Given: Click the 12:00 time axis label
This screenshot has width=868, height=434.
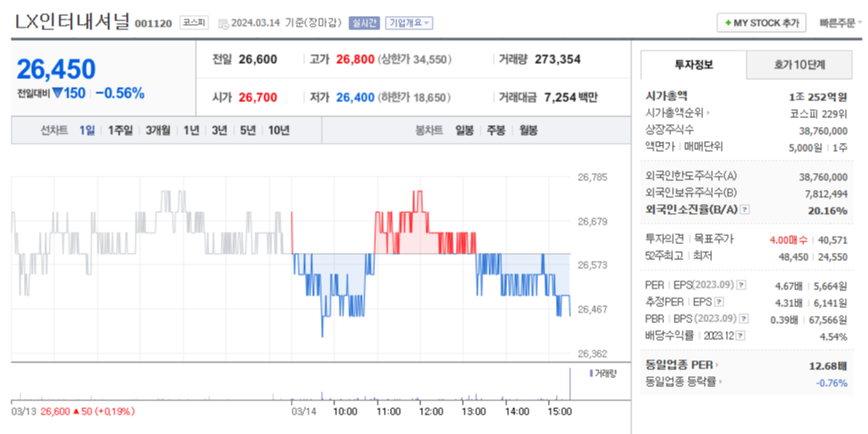Looking at the screenshot, I should (x=431, y=412).
